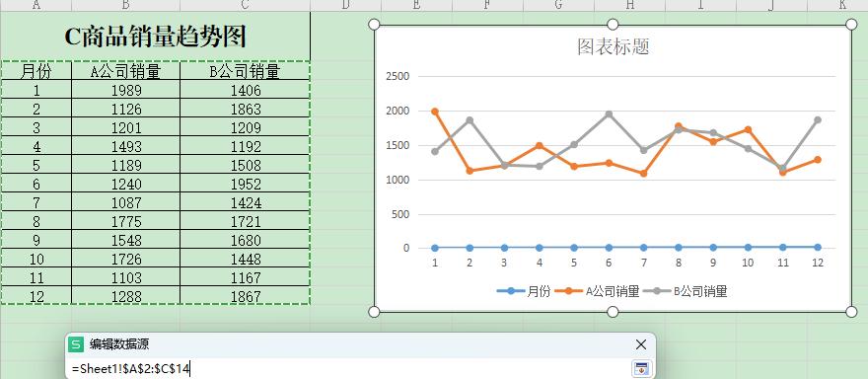Image resolution: width=868 pixels, height=379 pixels.
Task: Select cell with value 1680
Action: pyautogui.click(x=246, y=240)
